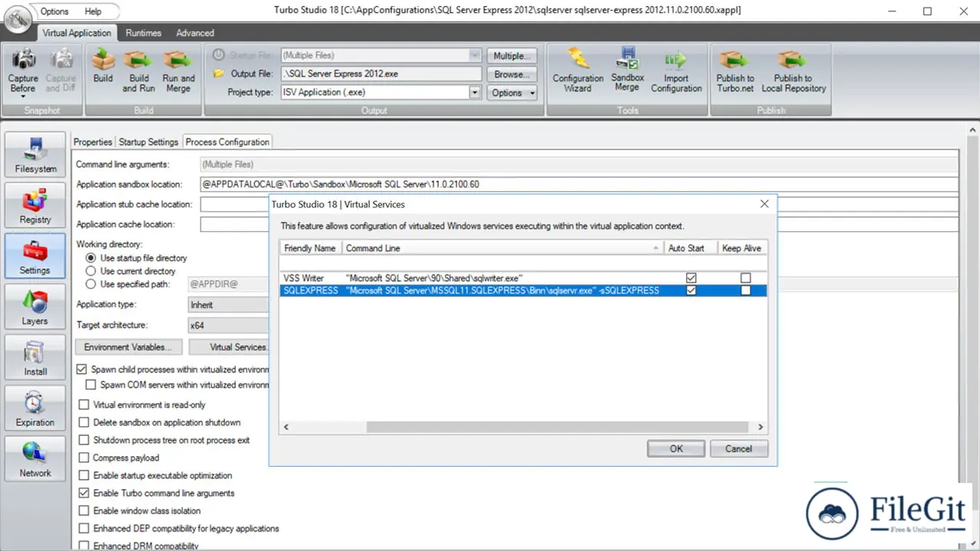This screenshot has height=551, width=980.
Task: Select the VSS Writer service row
Action: [523, 278]
